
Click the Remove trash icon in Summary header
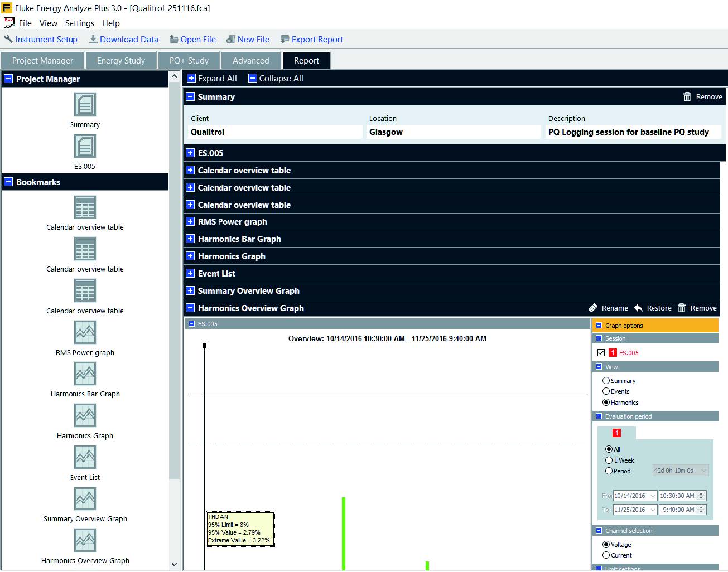click(687, 96)
